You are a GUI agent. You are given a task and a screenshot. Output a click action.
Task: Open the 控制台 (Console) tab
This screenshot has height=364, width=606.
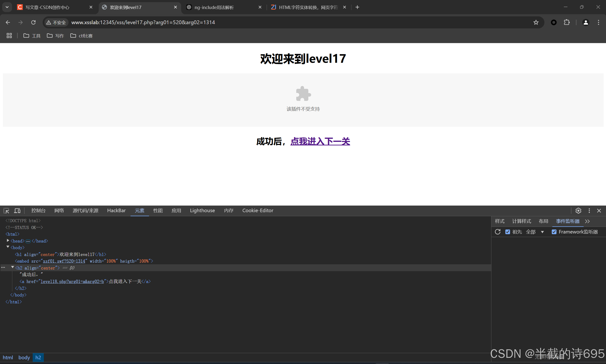tap(38, 211)
